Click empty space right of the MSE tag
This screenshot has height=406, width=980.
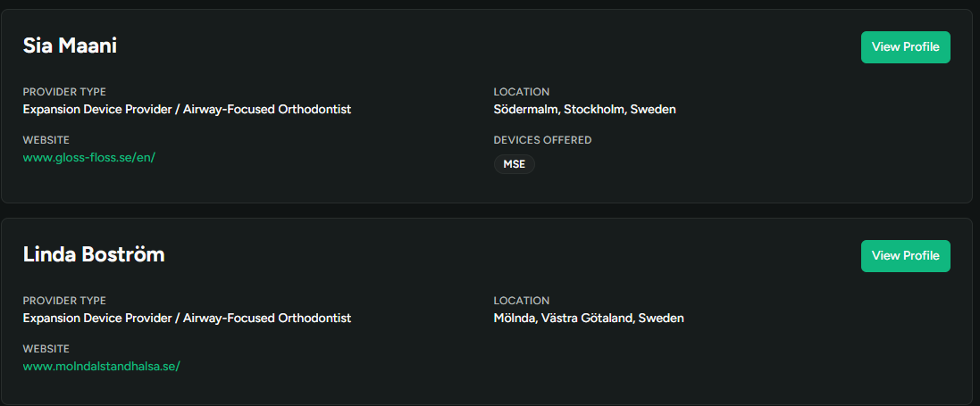coord(715,165)
